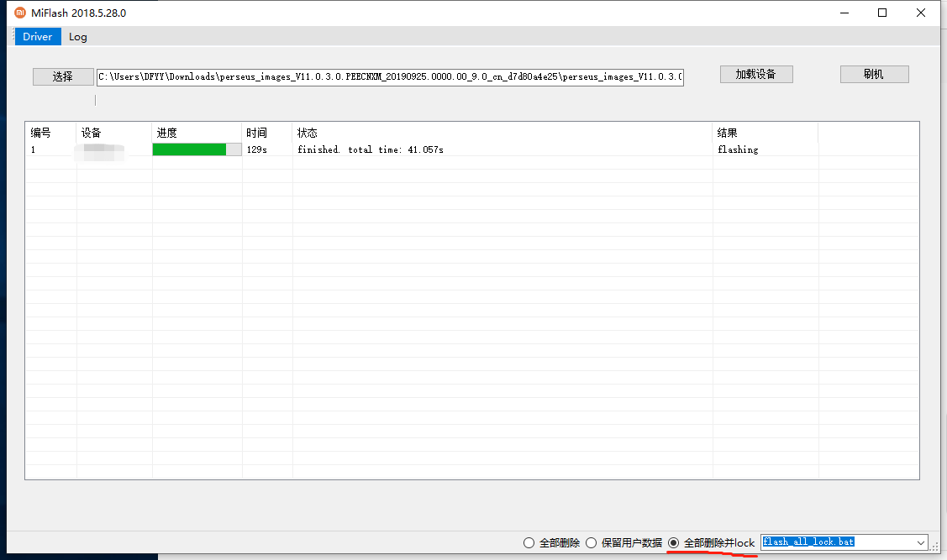Close the MiFlash window
The image size is (947, 560).
click(x=920, y=13)
